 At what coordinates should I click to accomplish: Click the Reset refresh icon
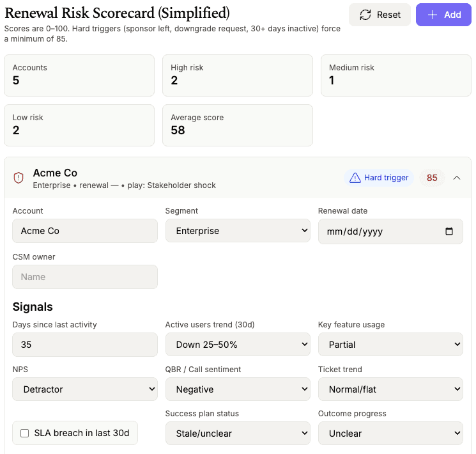click(365, 15)
